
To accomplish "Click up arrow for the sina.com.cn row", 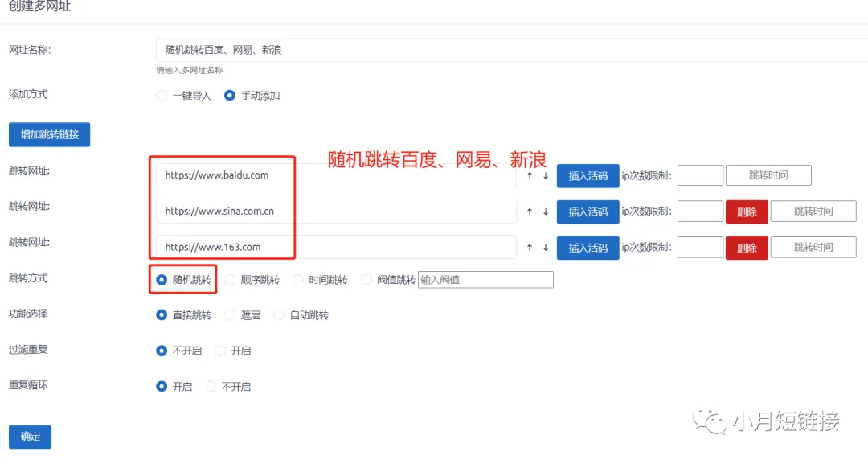I will [x=530, y=212].
